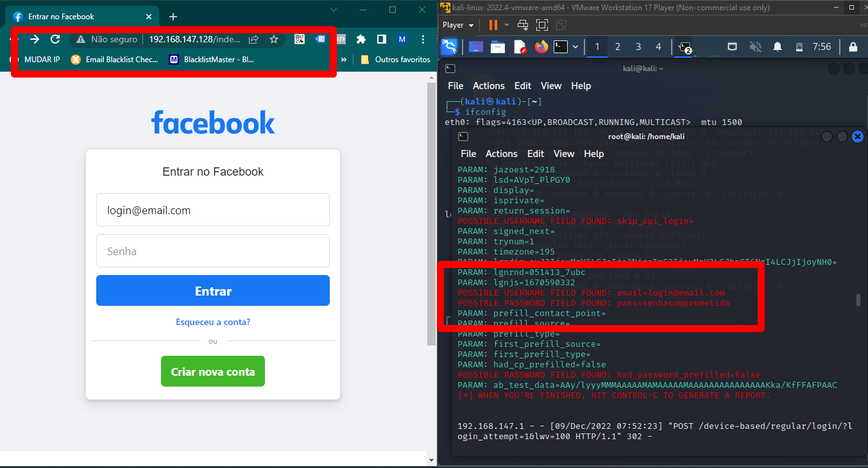Open the 'Email Blacklist Chec...' bookmark
The width and height of the screenshot is (868, 468).
[x=114, y=59]
